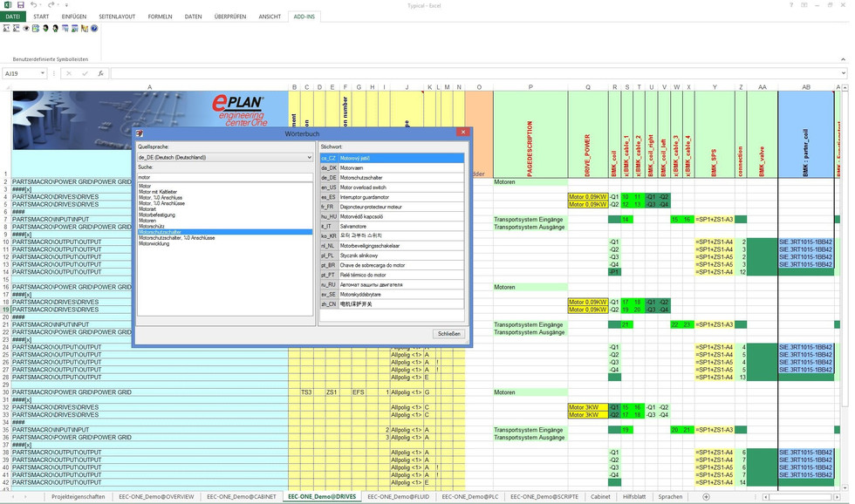Click the Suche search field containing motor
This screenshot has width=855, height=504.
click(x=224, y=175)
